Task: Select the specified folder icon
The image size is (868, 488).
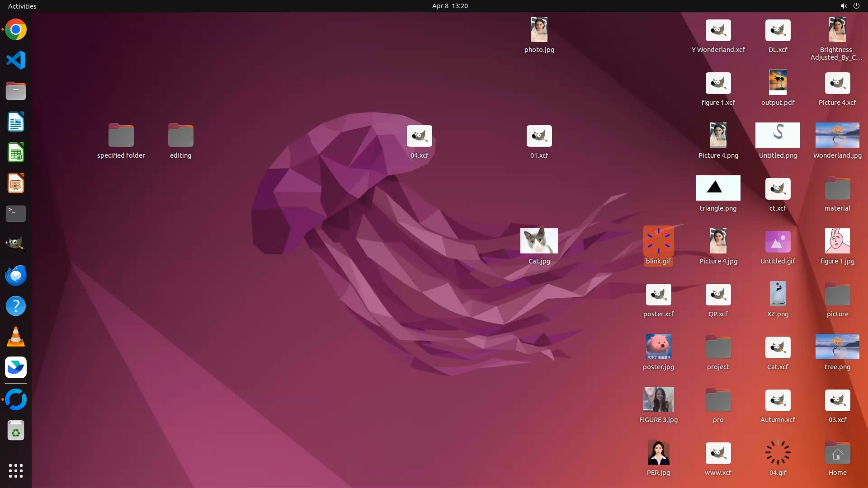Action: point(121,136)
